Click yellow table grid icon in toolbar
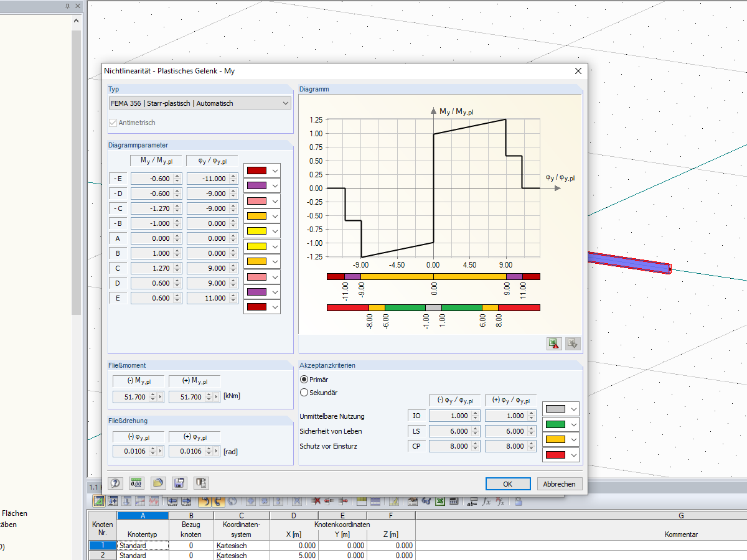The image size is (747, 560). 362,501
